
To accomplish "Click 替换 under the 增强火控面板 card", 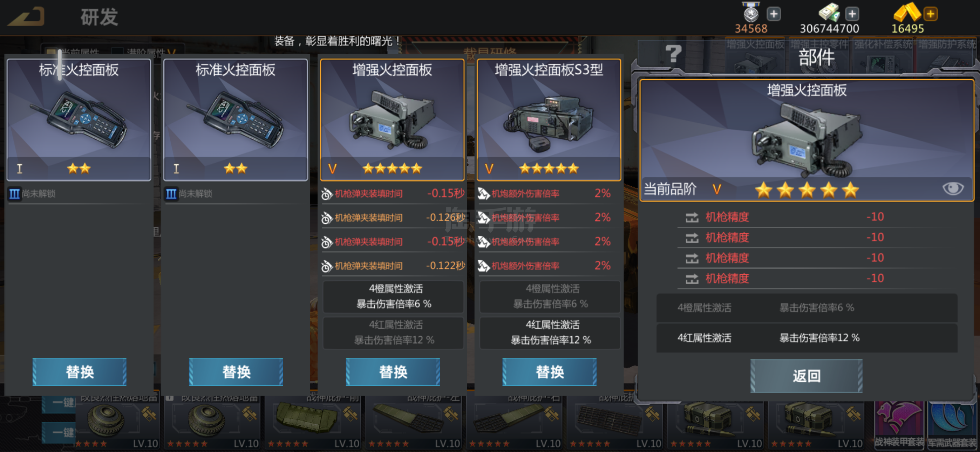I will click(x=393, y=372).
